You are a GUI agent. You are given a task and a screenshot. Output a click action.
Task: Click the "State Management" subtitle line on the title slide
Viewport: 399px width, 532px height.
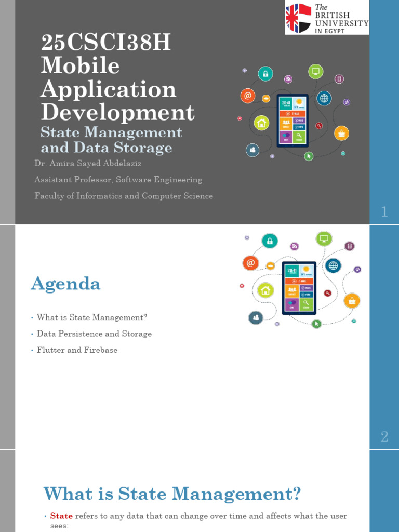[111, 132]
